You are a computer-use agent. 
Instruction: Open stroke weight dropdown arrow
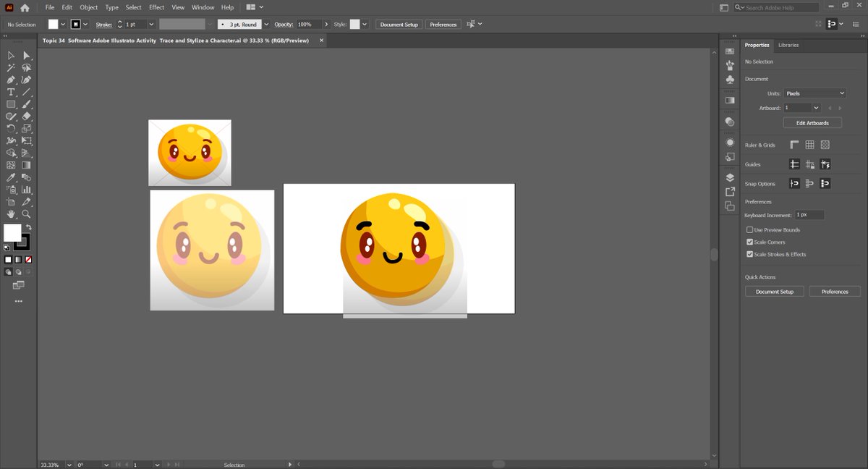click(x=151, y=25)
